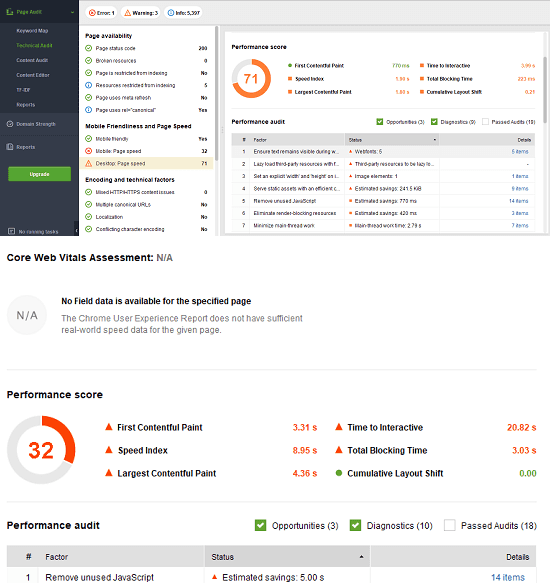Click red triangle beside Speed Index 8.95 s

coord(109,450)
